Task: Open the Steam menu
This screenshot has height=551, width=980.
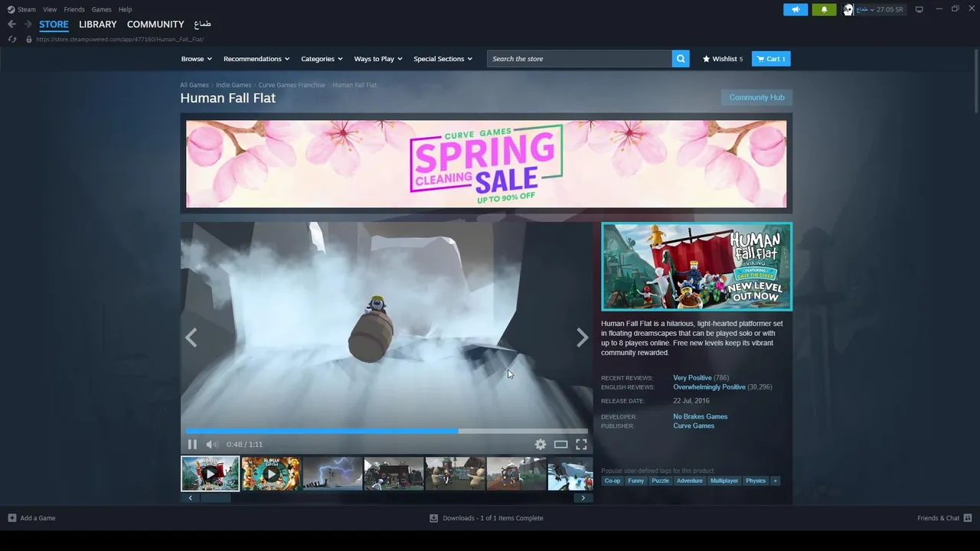Action: coord(21,9)
